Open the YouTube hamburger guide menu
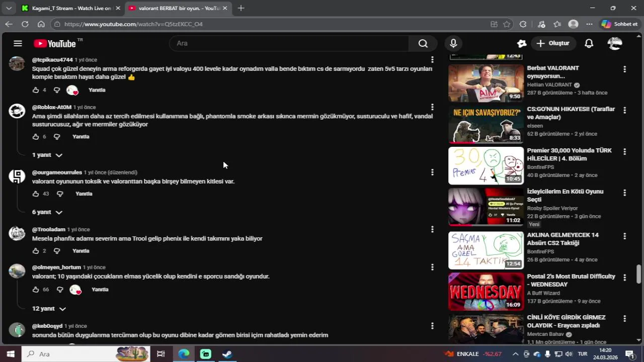Image resolution: width=644 pixels, height=362 pixels. tap(18, 44)
